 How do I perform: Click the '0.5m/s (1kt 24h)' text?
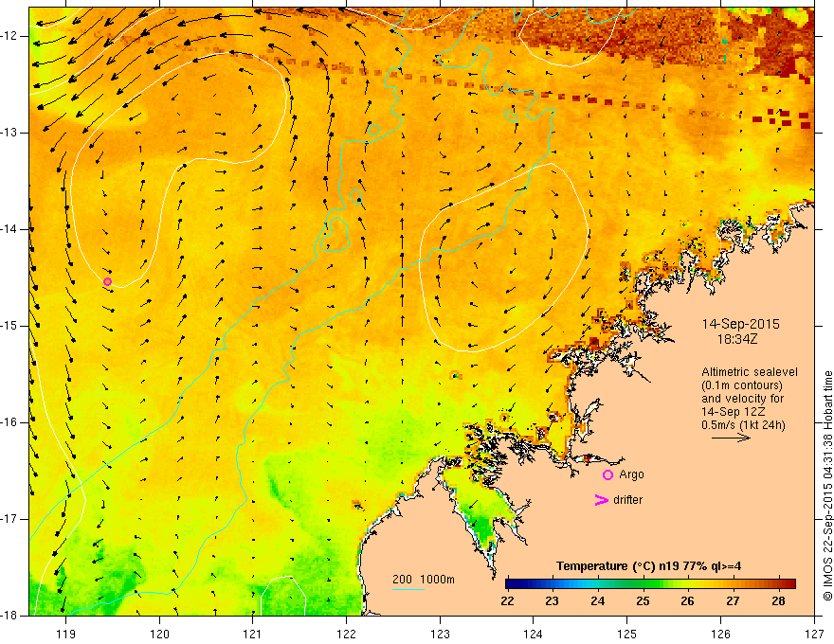click(743, 425)
